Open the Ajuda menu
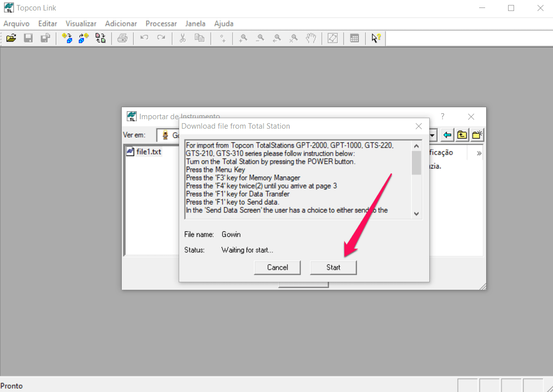This screenshot has width=553, height=392. [224, 23]
